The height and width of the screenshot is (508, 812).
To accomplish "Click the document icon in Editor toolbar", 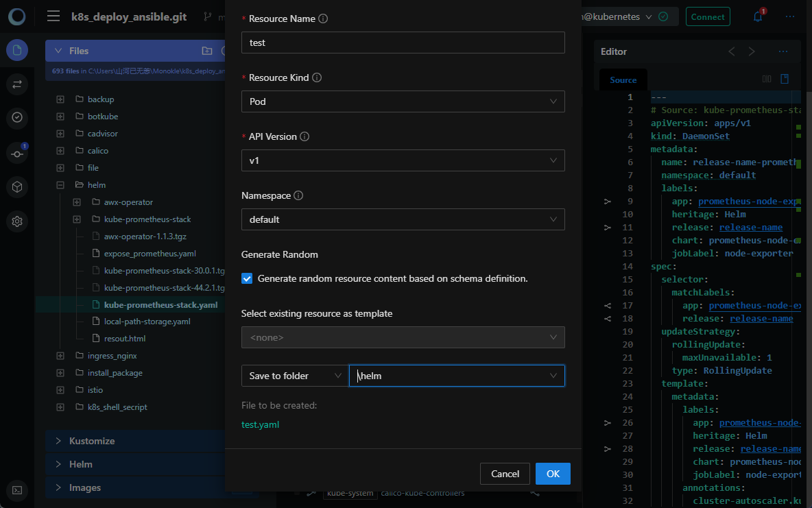I will point(785,79).
